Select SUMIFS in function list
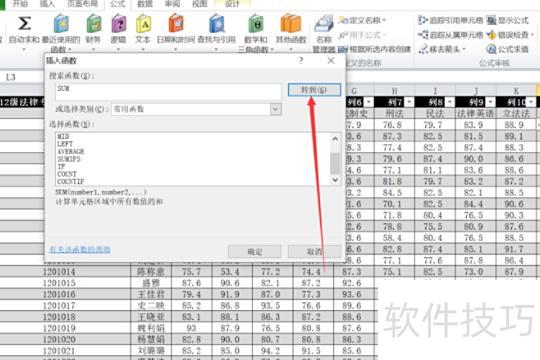540x360 pixels. pyautogui.click(x=69, y=159)
